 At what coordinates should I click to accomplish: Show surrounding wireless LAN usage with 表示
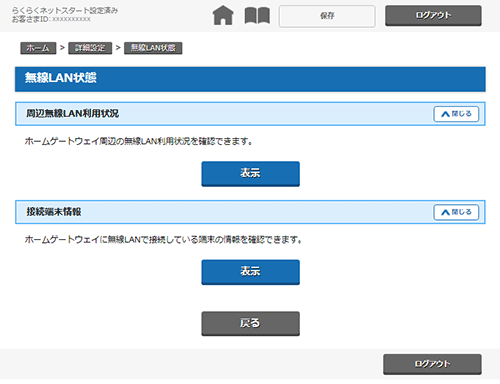click(x=250, y=174)
